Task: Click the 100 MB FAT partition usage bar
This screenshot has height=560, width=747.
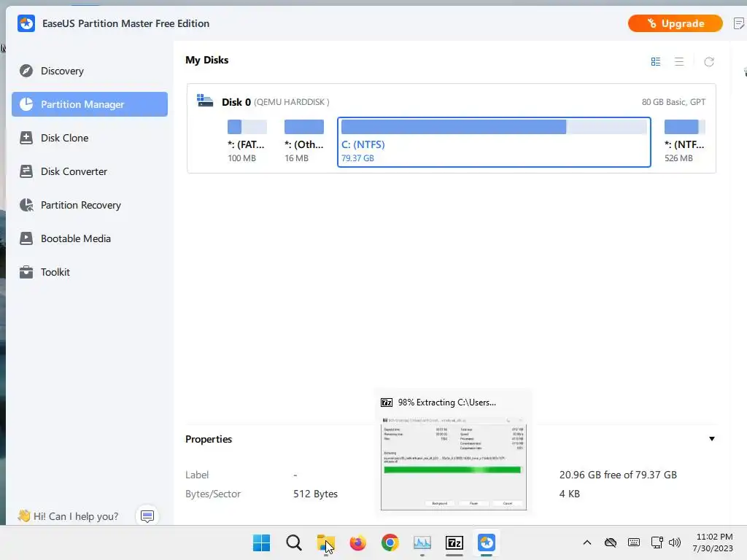Action: coord(247,127)
